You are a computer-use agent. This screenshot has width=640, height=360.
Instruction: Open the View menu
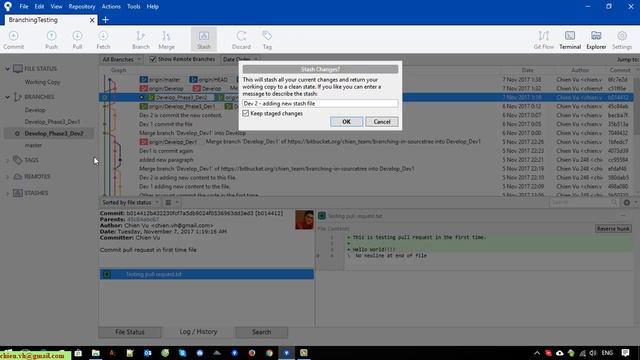point(56,7)
